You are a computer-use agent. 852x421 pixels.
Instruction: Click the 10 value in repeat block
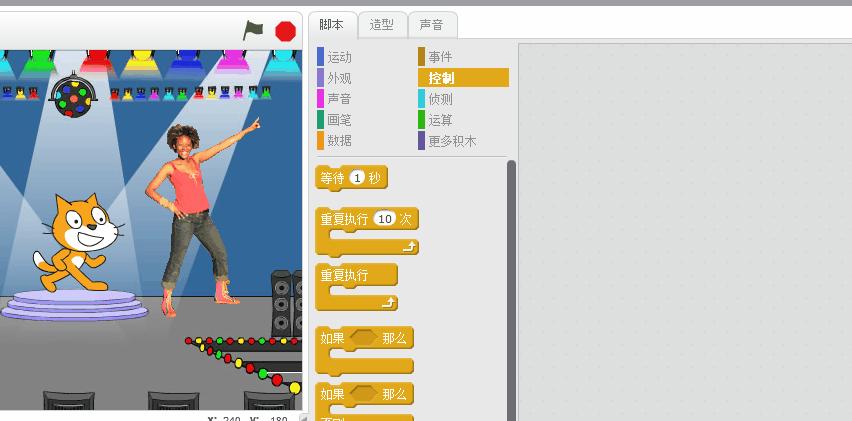tap(385, 219)
